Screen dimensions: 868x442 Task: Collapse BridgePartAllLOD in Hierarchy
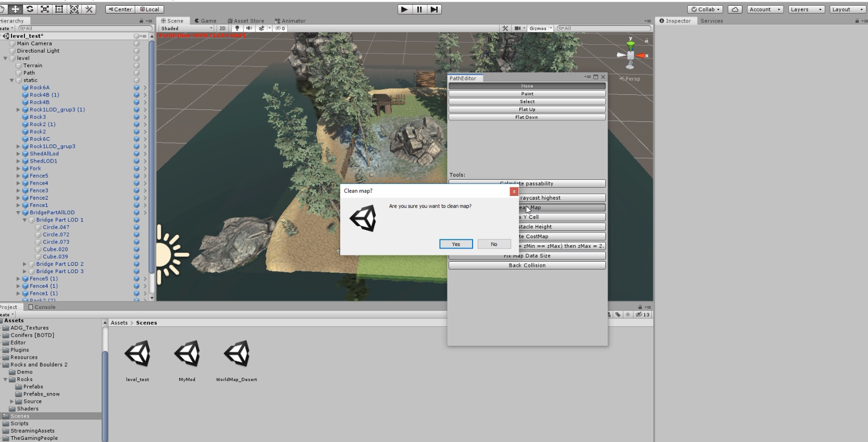[x=18, y=213]
